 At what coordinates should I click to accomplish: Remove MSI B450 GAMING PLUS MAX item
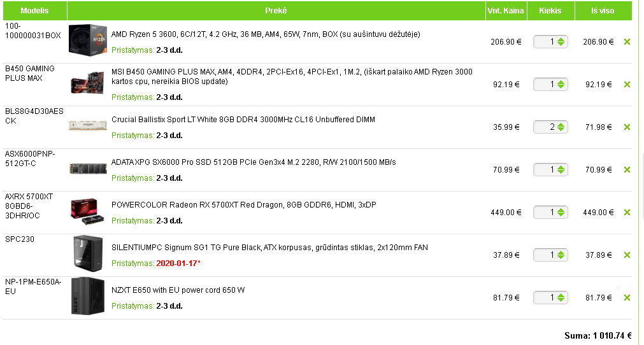627,85
